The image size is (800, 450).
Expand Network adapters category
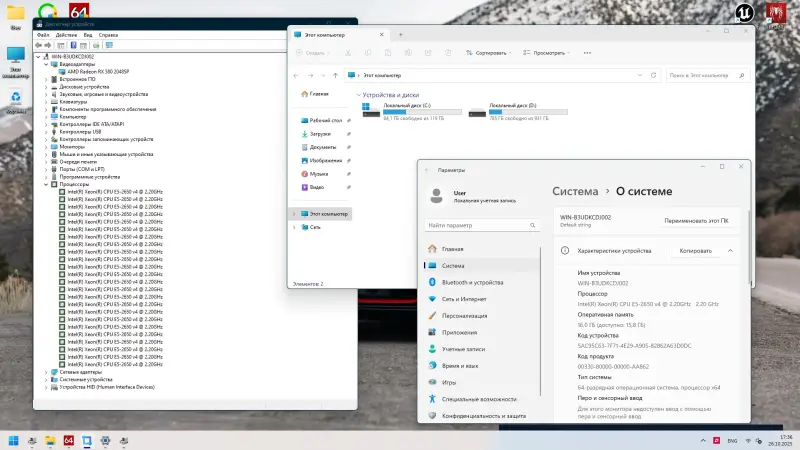point(46,372)
